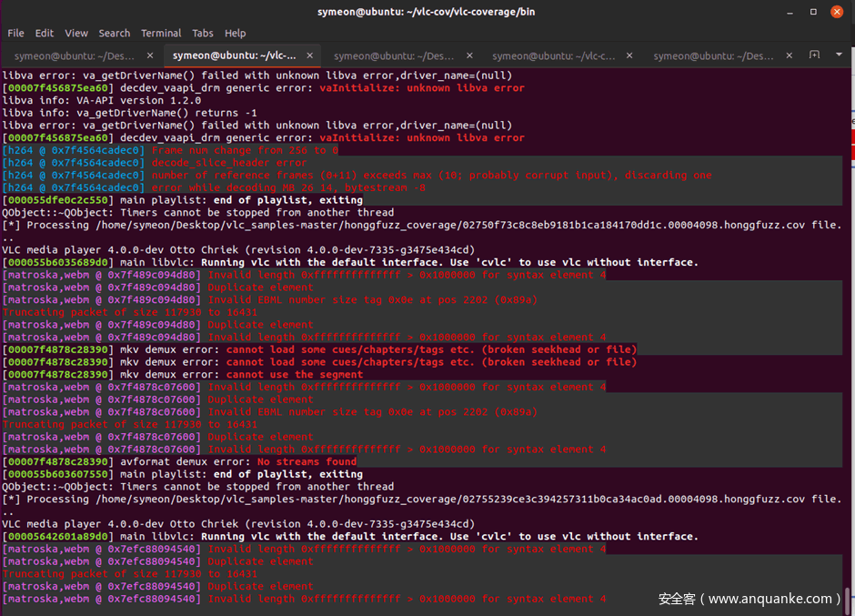Expand the tab list dropdown arrow
Screen dimensions: 855x616
coord(839,56)
